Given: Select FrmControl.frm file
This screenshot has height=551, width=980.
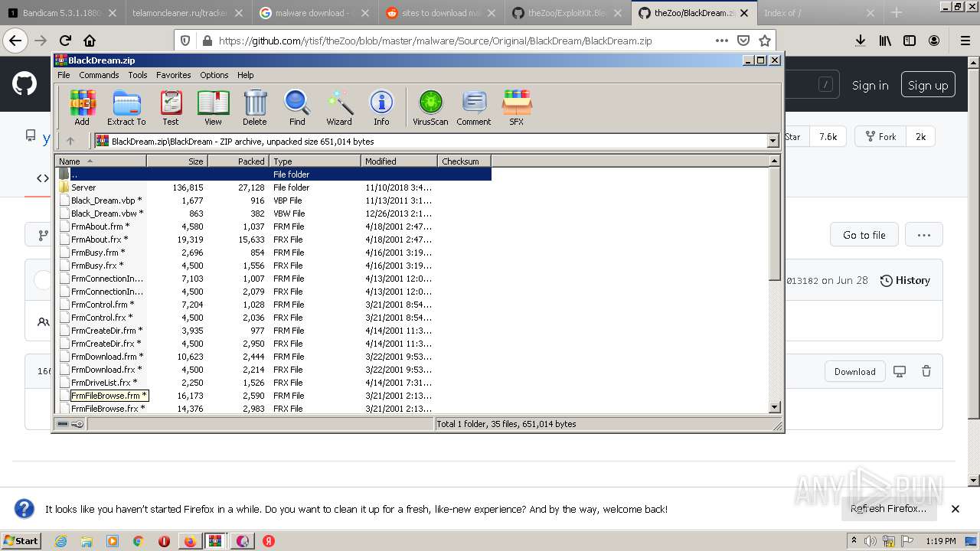Looking at the screenshot, I should coord(273,305).
